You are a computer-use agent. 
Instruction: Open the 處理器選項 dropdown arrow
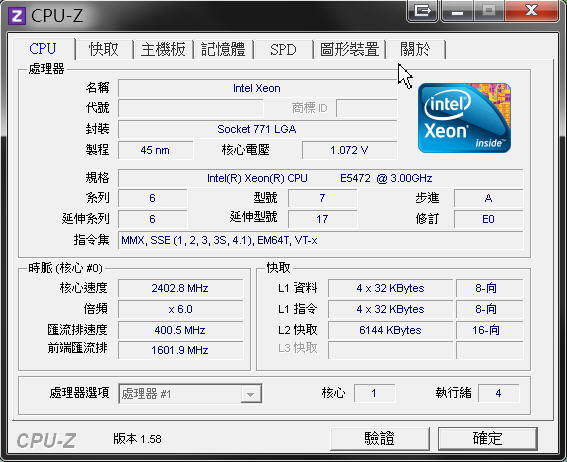pos(251,394)
